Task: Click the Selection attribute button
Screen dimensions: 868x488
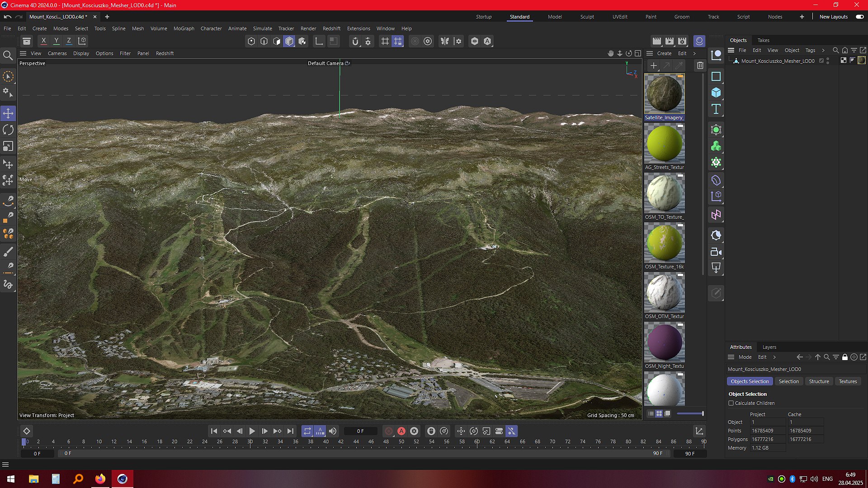Action: tap(788, 381)
